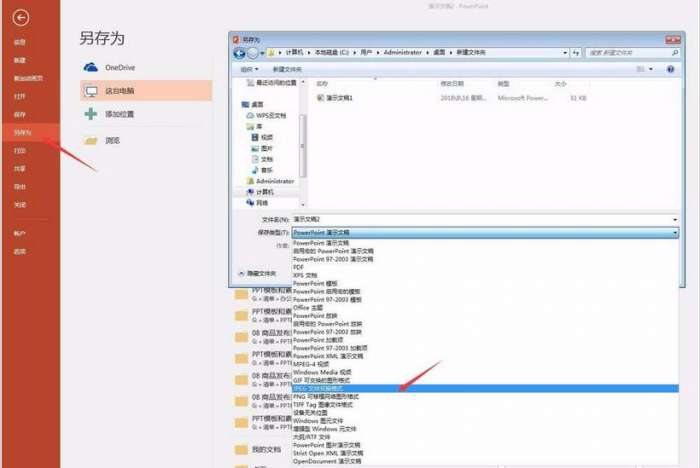Image resolution: width=700 pixels, height=468 pixels.
Task: Select 视频 library in navigation pane
Action: click(x=262, y=138)
